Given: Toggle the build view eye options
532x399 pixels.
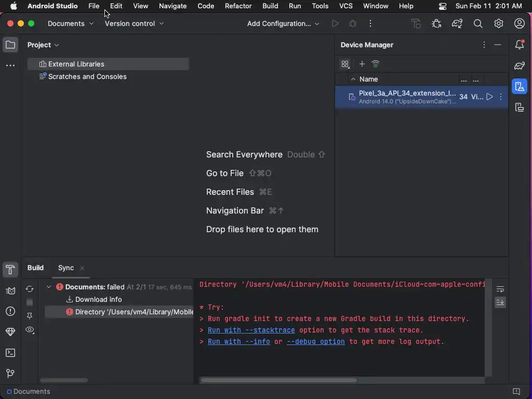Looking at the screenshot, I should (x=30, y=330).
